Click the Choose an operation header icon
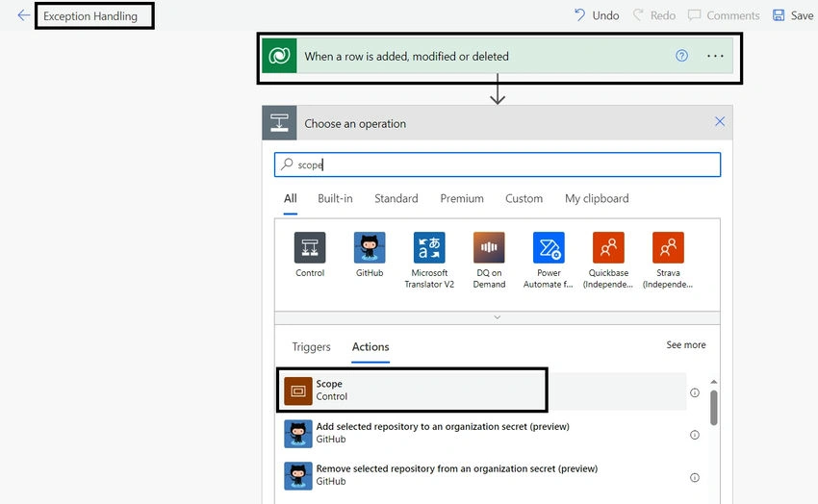The image size is (818, 504). point(279,123)
